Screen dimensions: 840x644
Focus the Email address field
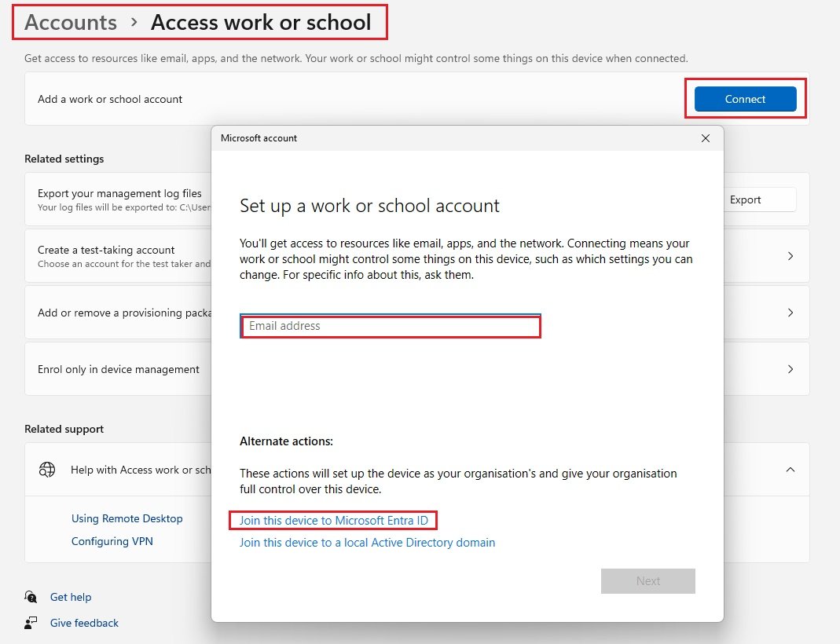coord(391,326)
